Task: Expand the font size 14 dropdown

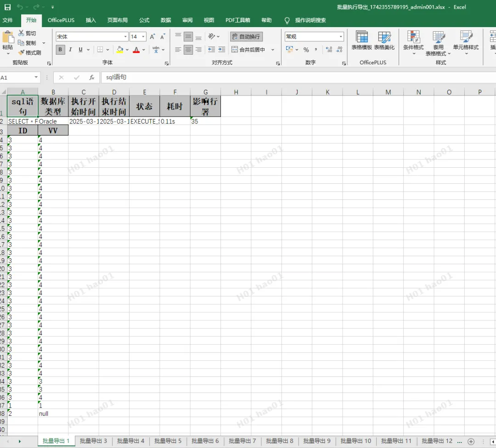Action: tap(143, 37)
